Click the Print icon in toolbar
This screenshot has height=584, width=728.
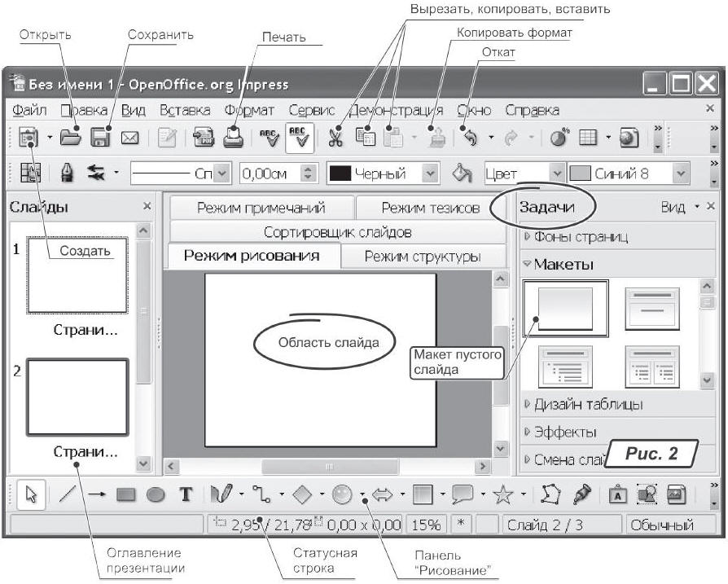(233, 138)
